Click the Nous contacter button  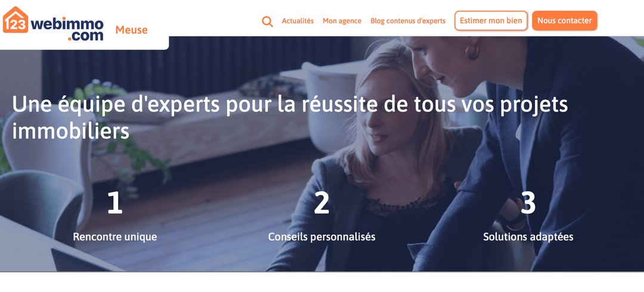565,20
